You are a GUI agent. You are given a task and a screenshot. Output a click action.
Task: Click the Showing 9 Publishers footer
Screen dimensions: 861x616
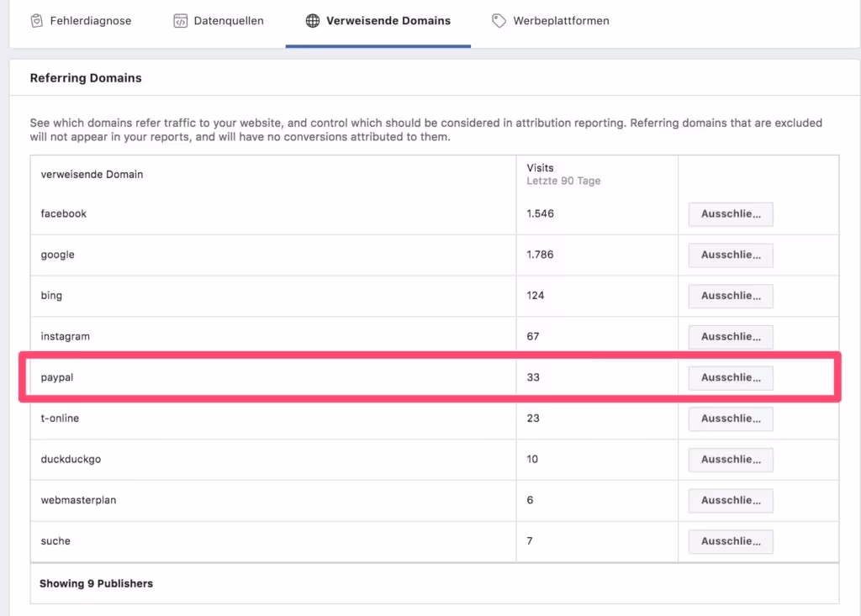tap(96, 583)
